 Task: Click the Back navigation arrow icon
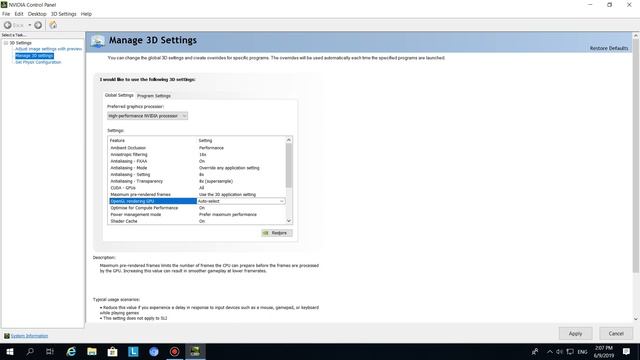(x=7, y=25)
